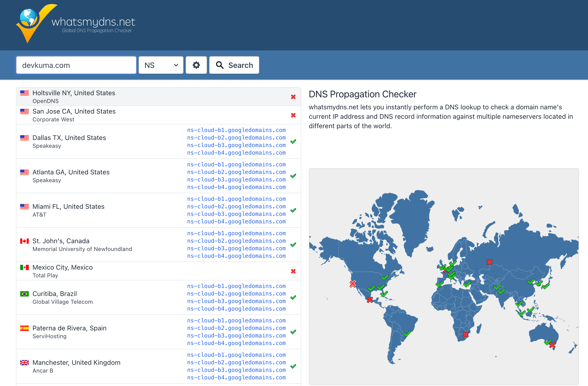
Task: Click the green check marker in Brazil
Action: click(407, 334)
